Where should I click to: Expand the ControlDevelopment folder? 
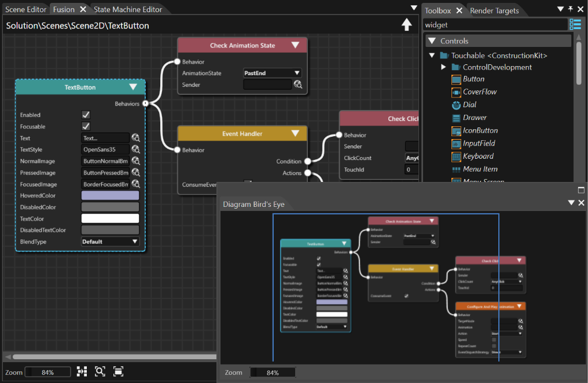(443, 67)
